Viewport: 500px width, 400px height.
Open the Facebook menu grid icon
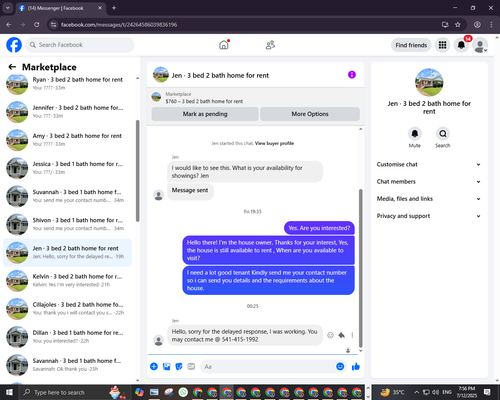(442, 45)
